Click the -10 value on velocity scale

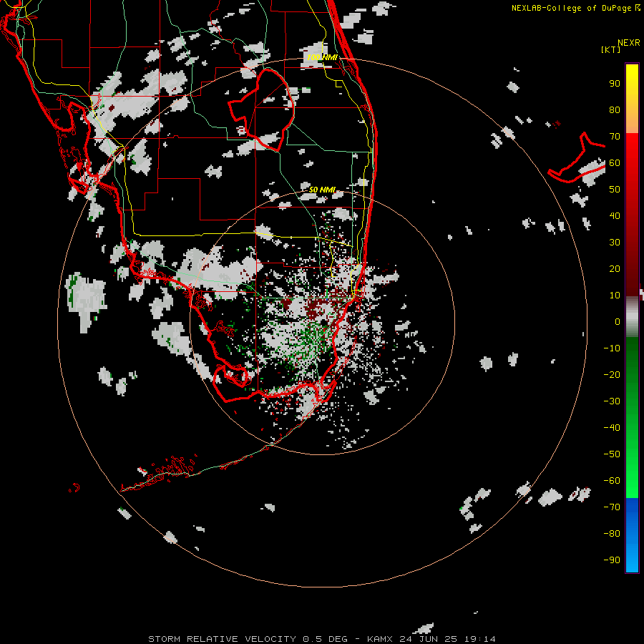(x=612, y=348)
